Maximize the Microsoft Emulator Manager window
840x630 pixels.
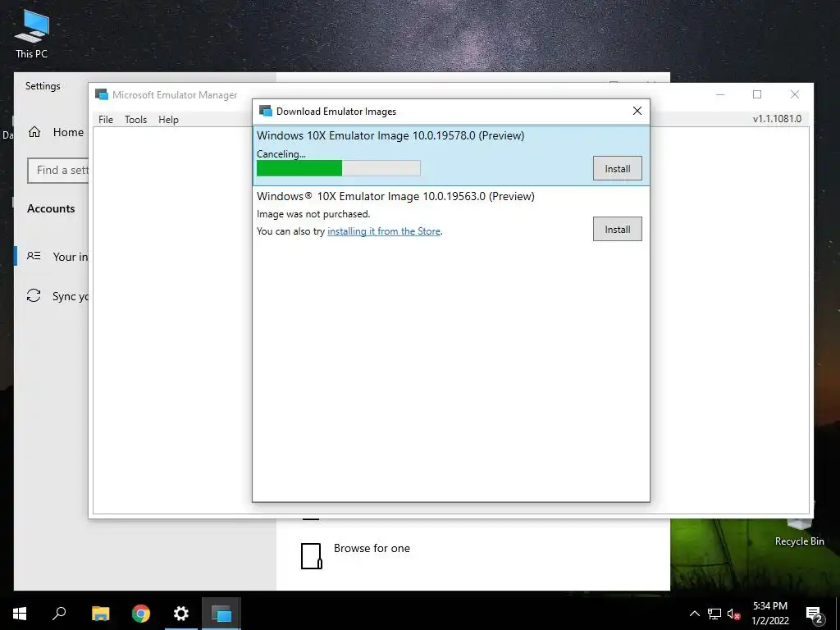click(757, 94)
